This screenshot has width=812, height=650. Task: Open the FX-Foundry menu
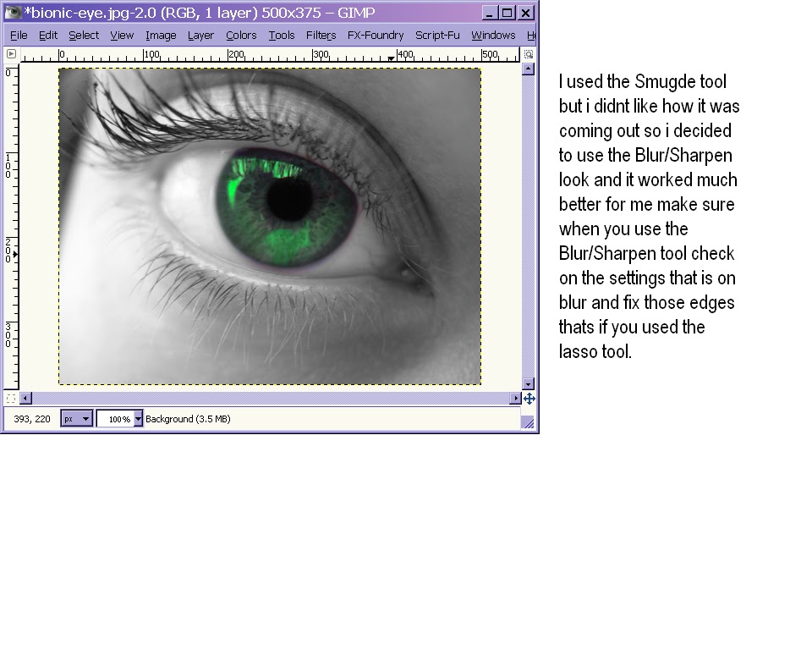(375, 36)
